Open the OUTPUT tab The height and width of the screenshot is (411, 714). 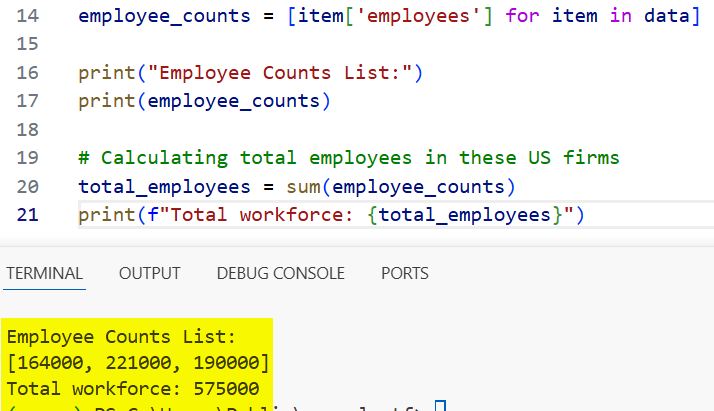150,273
